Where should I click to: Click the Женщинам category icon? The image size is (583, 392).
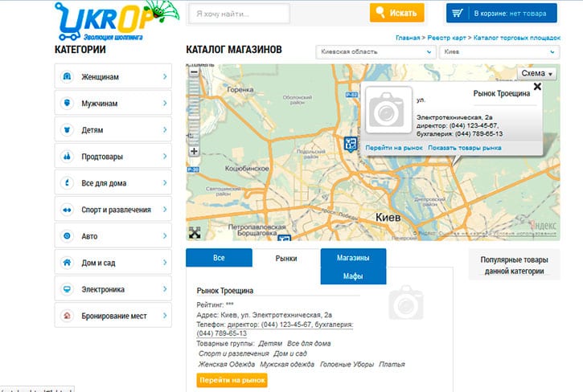(x=67, y=77)
